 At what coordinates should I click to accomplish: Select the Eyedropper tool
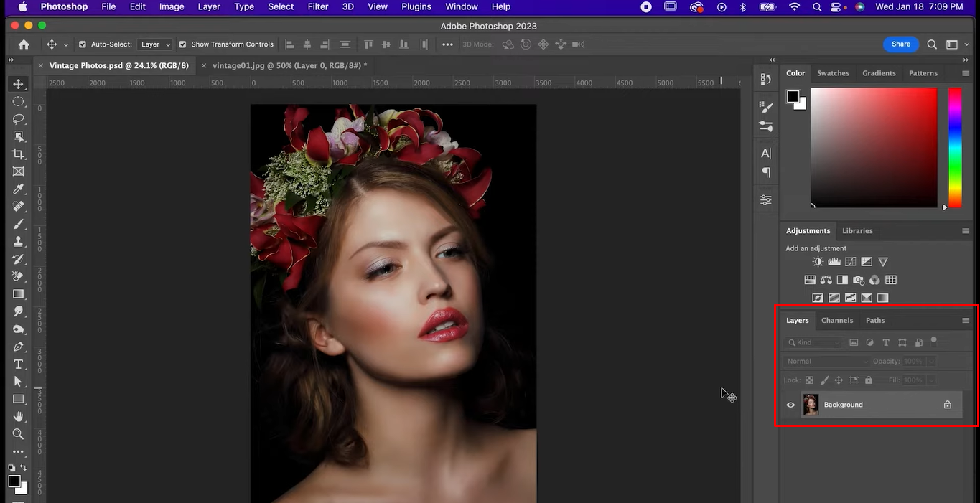point(19,189)
